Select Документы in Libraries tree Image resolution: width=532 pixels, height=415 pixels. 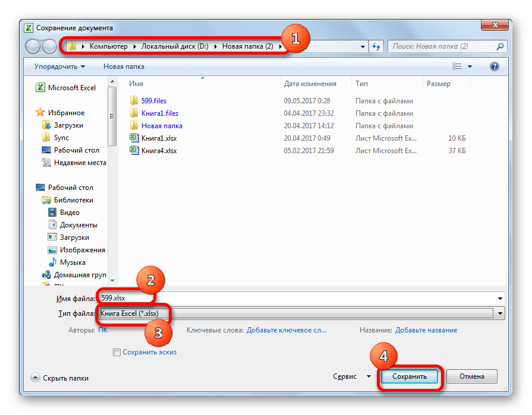(x=78, y=225)
